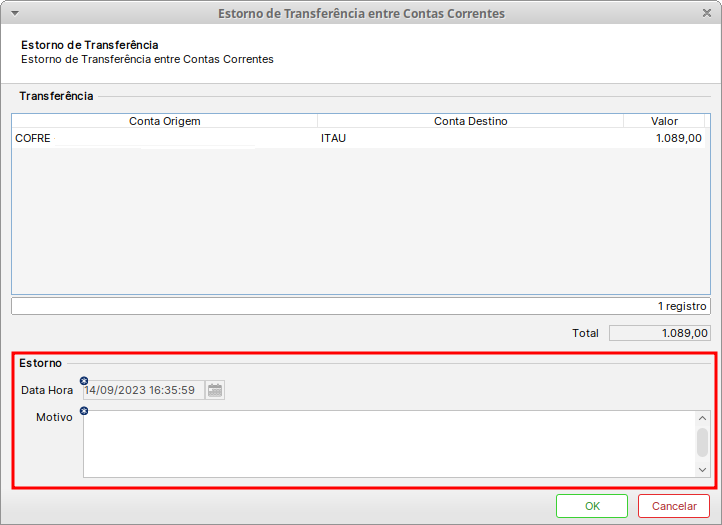Sort table by Conta Origem header
The height and width of the screenshot is (525, 722).
(x=165, y=121)
